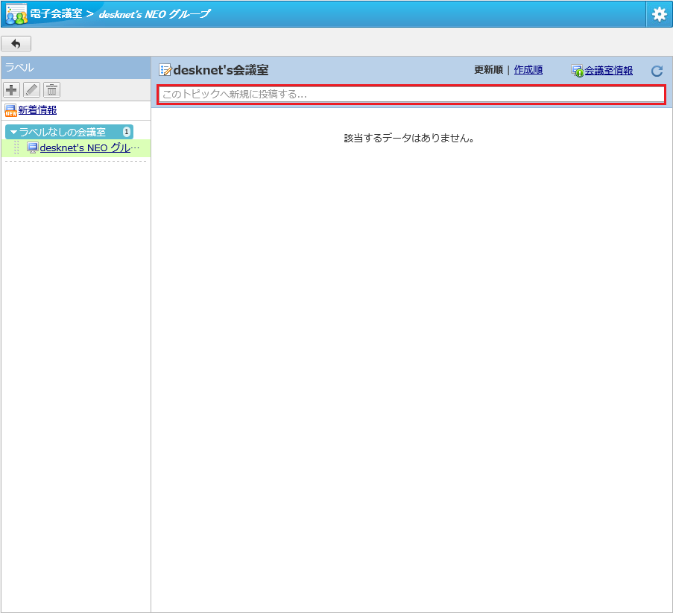Edit label using the pencil icon
This screenshot has height=616, width=673.
click(x=32, y=90)
